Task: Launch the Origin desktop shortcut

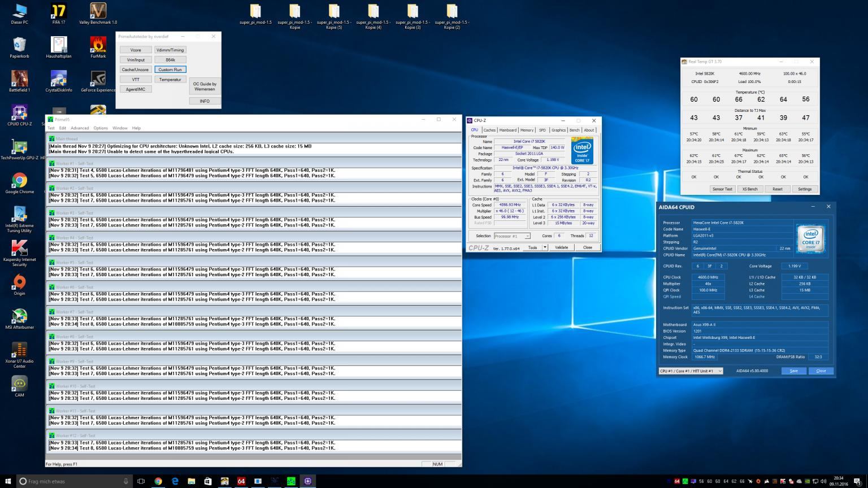Action: (x=19, y=285)
